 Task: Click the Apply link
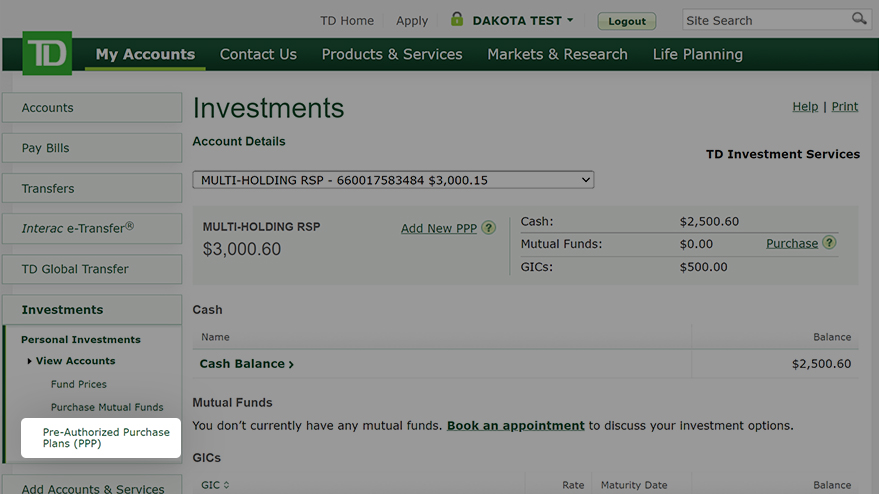[x=412, y=21]
